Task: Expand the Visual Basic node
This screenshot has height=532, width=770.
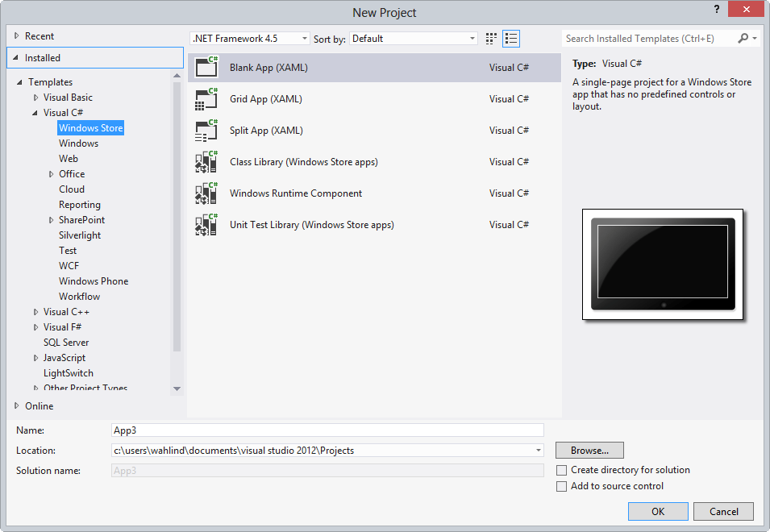Action: coord(35,98)
